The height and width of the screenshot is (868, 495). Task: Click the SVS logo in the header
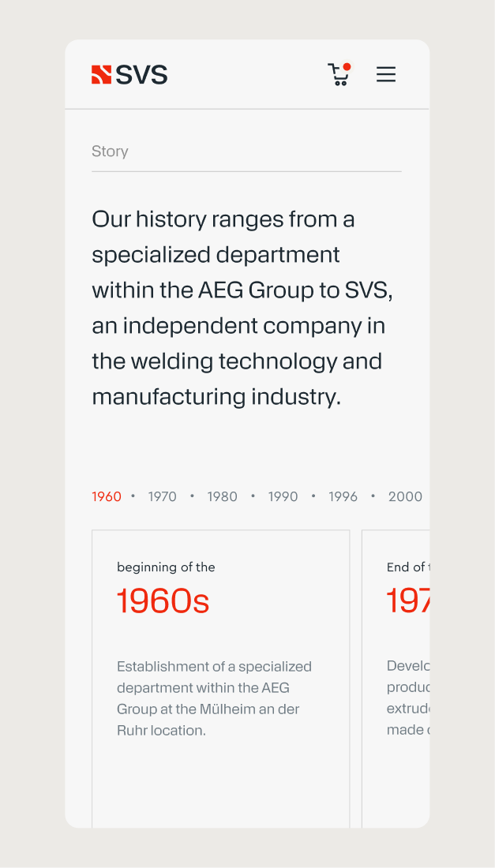(129, 75)
